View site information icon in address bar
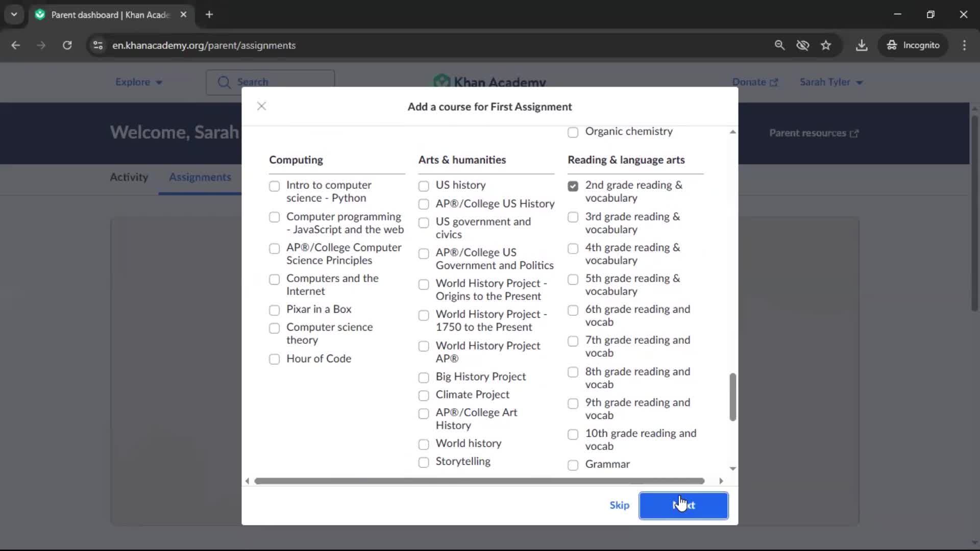Viewport: 980px width, 551px height. point(98,45)
